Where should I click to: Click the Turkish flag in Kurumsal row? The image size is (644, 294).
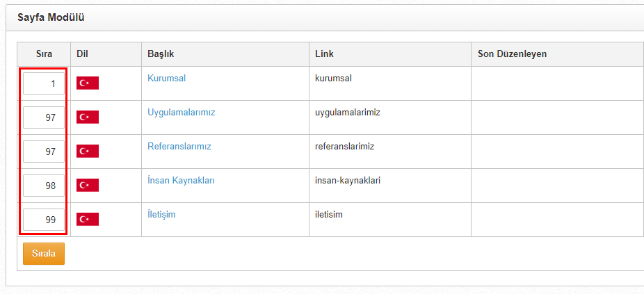tap(88, 83)
